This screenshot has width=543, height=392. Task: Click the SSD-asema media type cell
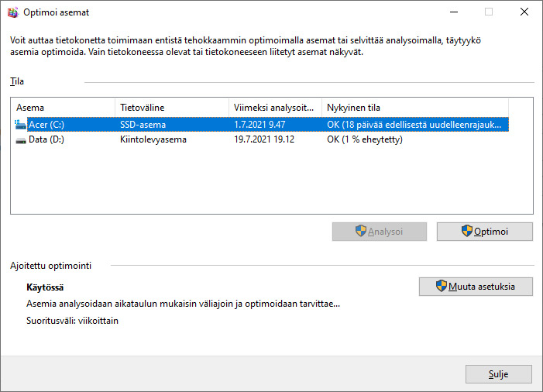[x=143, y=125]
